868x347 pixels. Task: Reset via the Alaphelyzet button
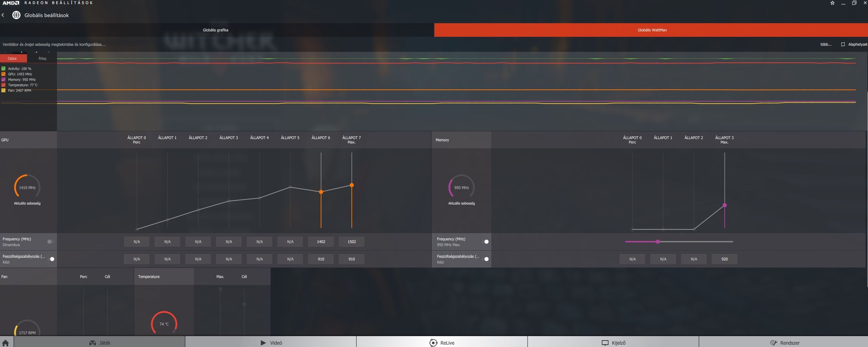(x=854, y=44)
